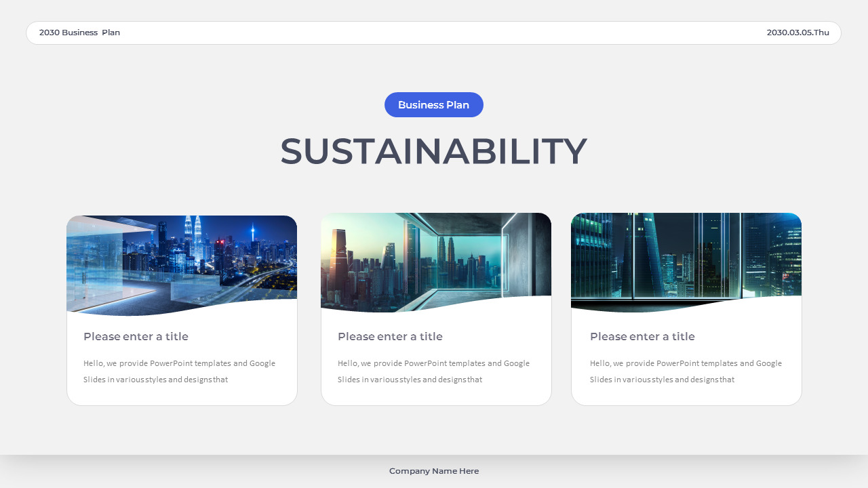Click the Company Name Here footer
Screen dimensions: 868x488
434,470
